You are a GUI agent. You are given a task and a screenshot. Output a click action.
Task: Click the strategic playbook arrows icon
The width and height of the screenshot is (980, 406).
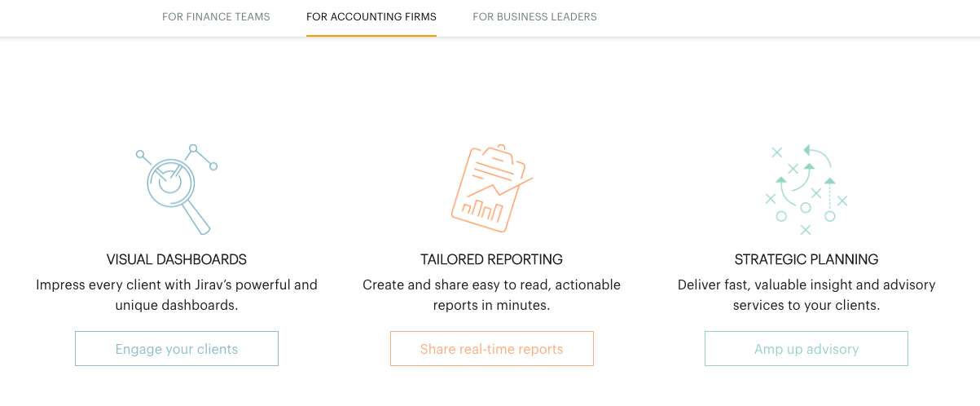tap(806, 189)
